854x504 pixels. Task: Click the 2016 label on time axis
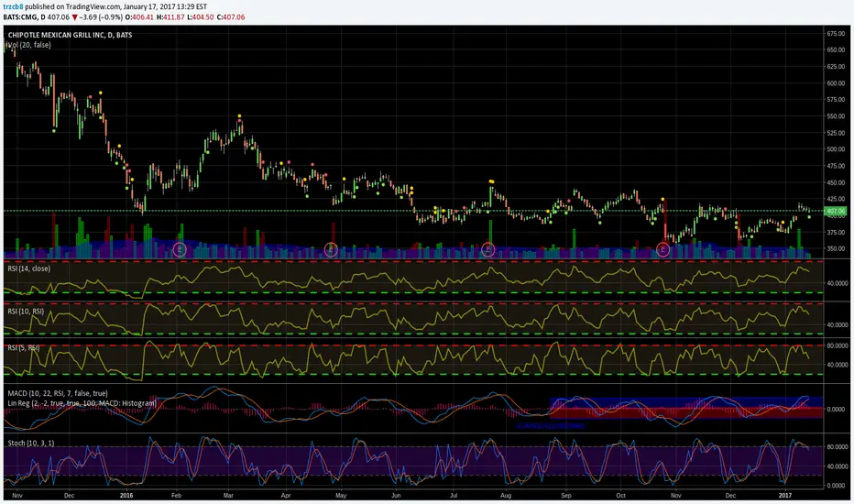pyautogui.click(x=126, y=496)
